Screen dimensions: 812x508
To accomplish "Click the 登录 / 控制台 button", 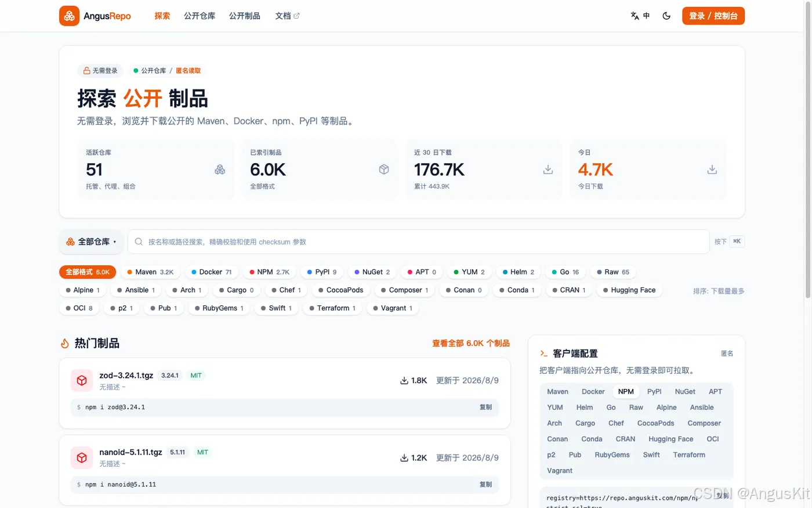I will coord(713,16).
